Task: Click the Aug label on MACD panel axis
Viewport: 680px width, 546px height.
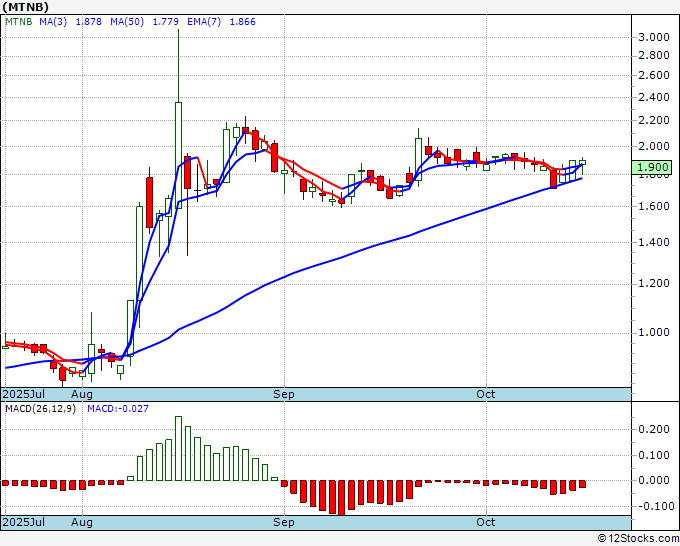Action: [82, 522]
